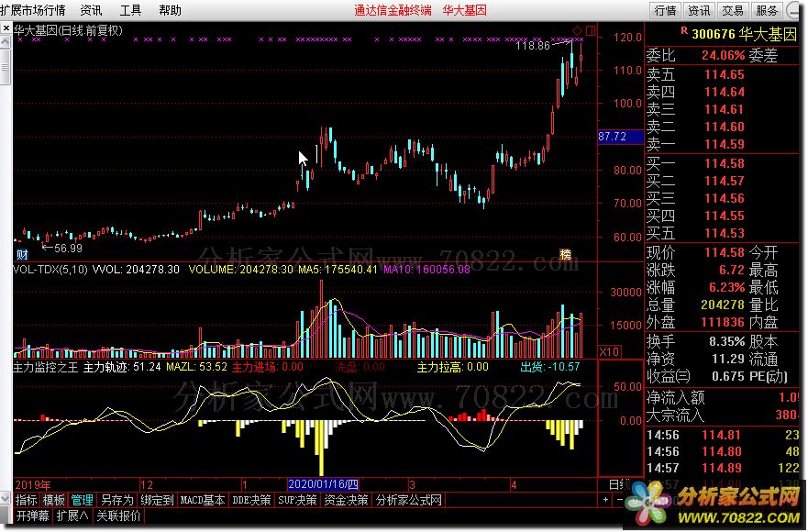
Task: Open the 帮助 menu
Action: [x=170, y=10]
